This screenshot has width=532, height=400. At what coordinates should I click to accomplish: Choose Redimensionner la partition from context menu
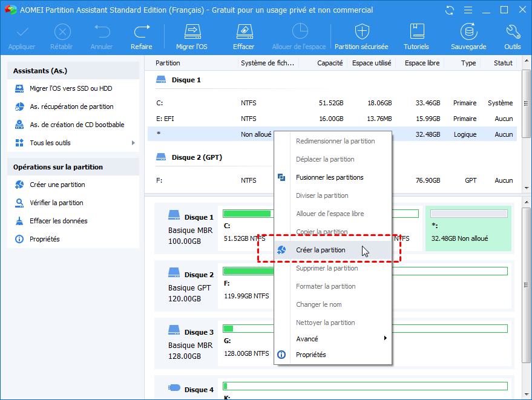(x=332, y=141)
